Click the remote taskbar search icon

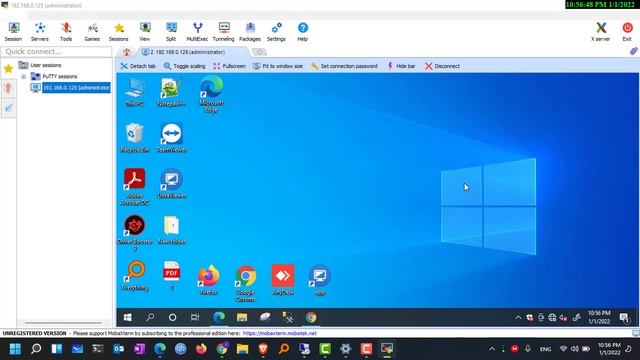[x=150, y=317]
